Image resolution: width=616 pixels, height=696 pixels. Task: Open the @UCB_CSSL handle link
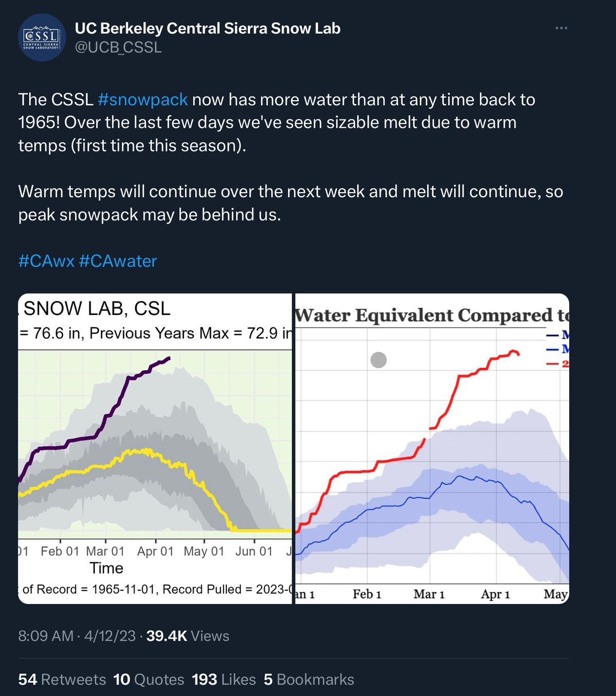(x=118, y=47)
